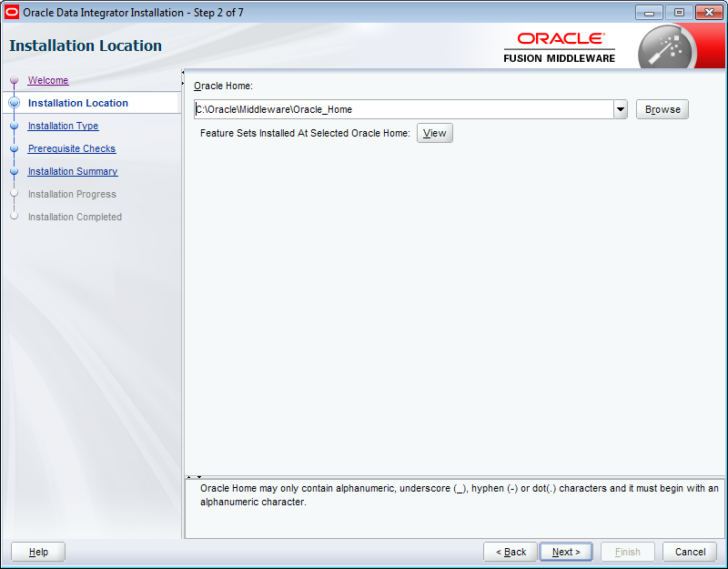Cancel the Oracle Data Integrator installation
728x569 pixels.
pyautogui.click(x=690, y=551)
